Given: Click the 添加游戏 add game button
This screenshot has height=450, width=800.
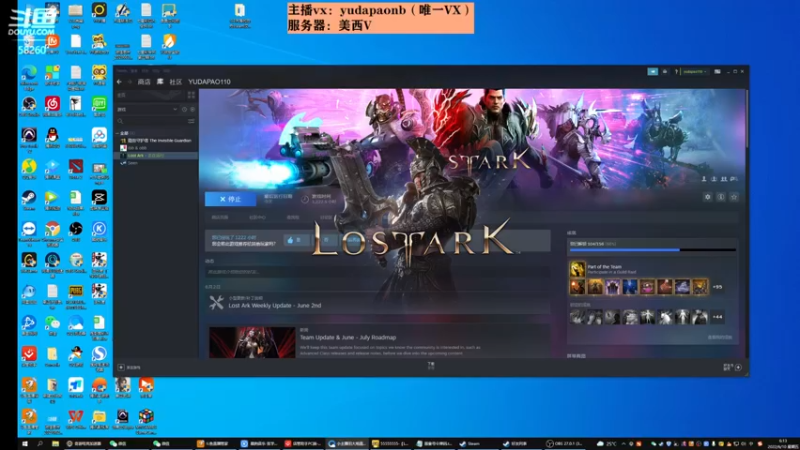Looking at the screenshot, I should (130, 367).
